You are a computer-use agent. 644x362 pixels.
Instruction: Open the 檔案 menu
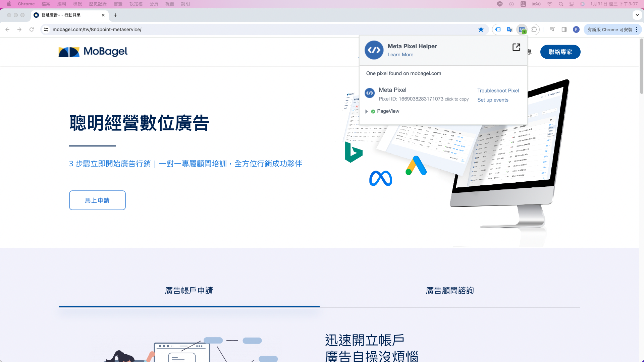tap(46, 4)
